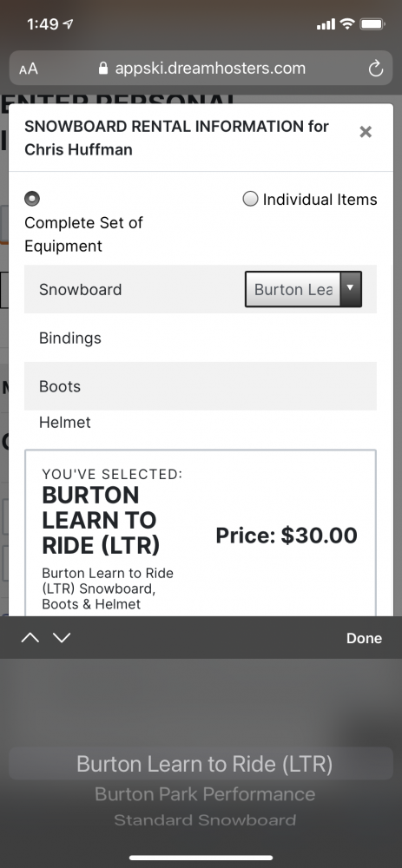The width and height of the screenshot is (402, 868).
Task: Close the snowboard rental dialog
Action: pos(366,132)
